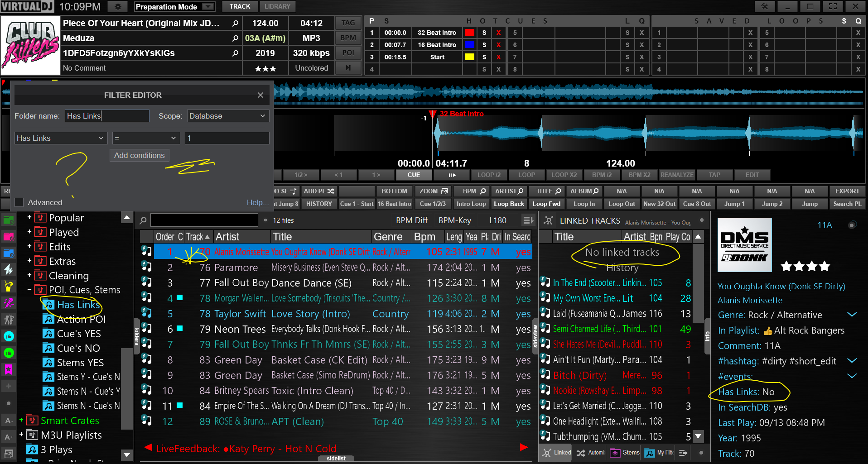Click the Linked tab icon in sideview
Image resolution: width=868 pixels, height=464 pixels.
tap(547, 452)
